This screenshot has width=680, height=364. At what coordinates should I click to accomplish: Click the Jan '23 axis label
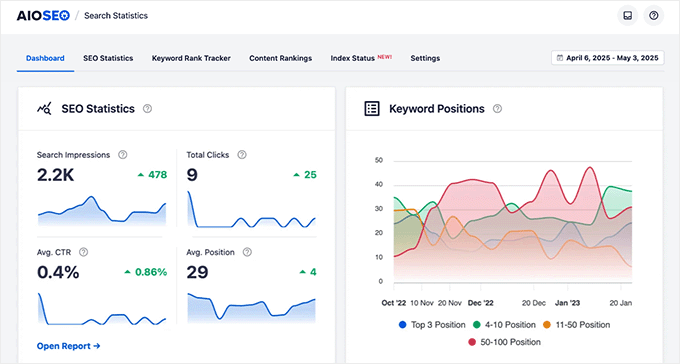[567, 303]
